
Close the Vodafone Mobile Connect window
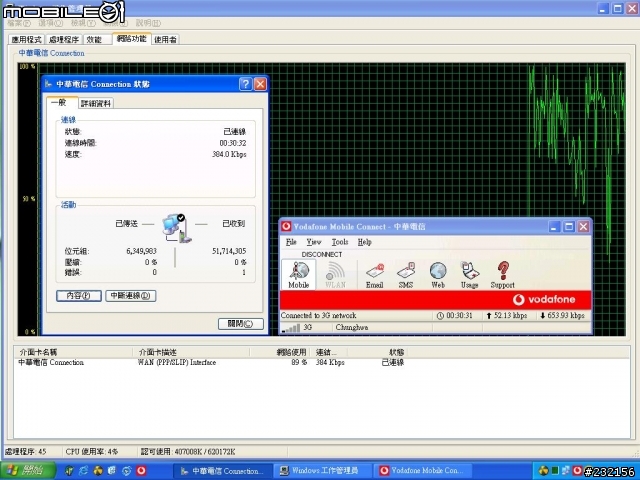tap(584, 227)
